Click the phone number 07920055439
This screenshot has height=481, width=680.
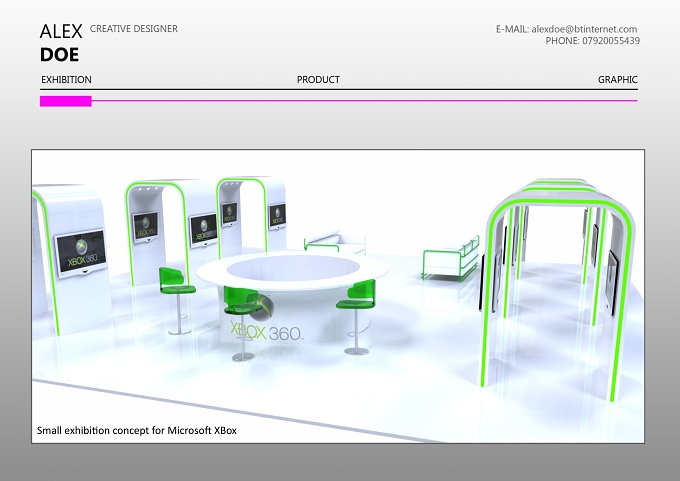click(x=611, y=41)
